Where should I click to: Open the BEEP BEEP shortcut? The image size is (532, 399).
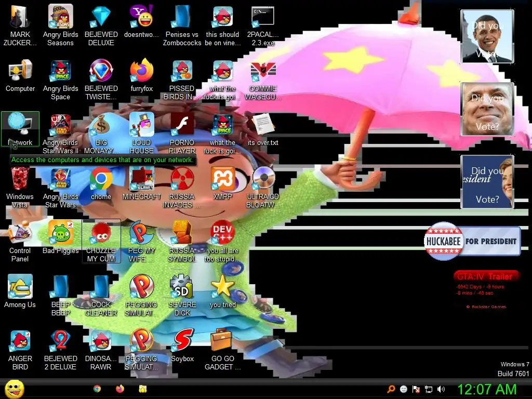coord(60,296)
